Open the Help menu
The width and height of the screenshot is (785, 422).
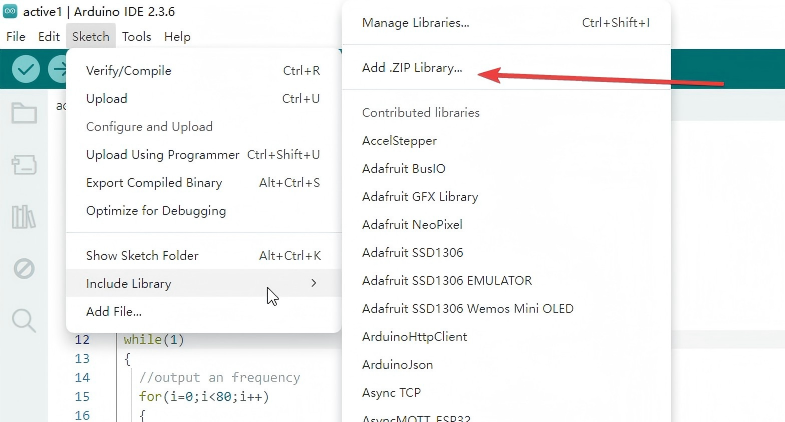click(177, 36)
